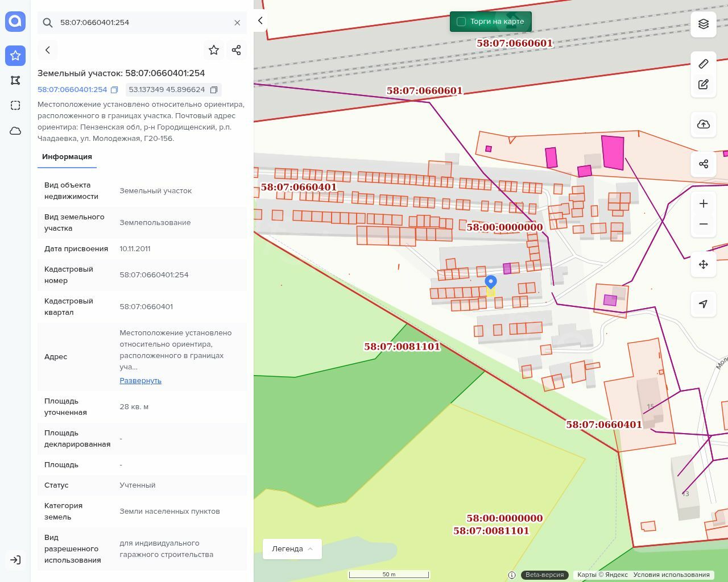Zoom out on the map
This screenshot has height=582, width=728.
pos(704,224)
